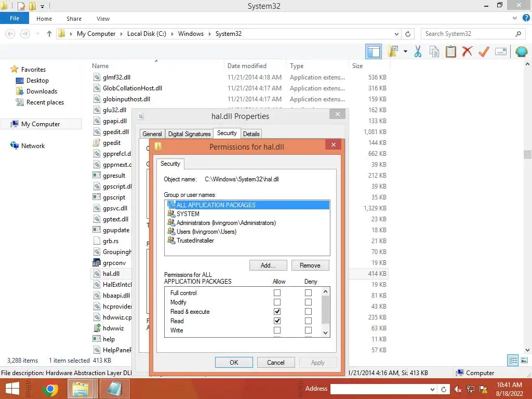Switch to large icons view in status bar
Screen dimensions: 532x399
coord(524,361)
